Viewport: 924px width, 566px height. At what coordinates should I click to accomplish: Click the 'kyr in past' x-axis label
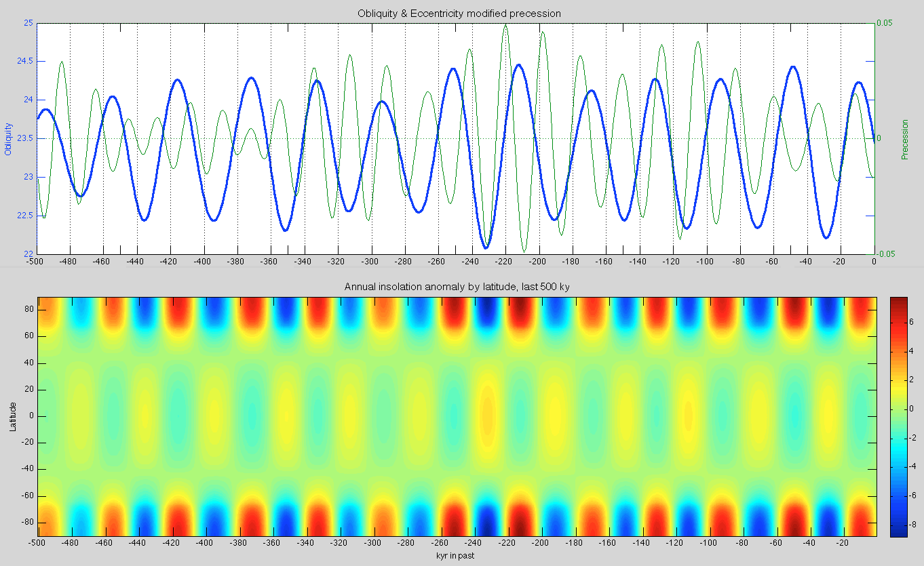457,555
